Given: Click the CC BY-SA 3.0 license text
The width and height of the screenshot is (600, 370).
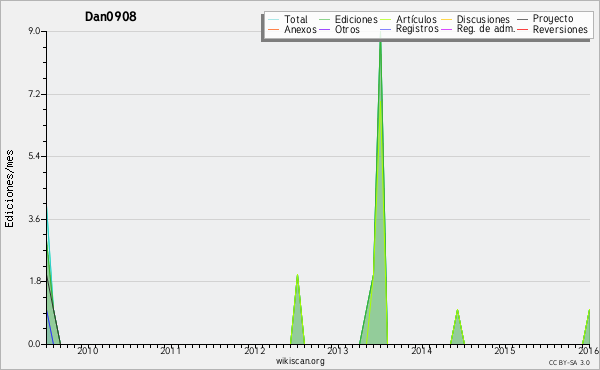Looking at the screenshot, I should click(x=569, y=362).
